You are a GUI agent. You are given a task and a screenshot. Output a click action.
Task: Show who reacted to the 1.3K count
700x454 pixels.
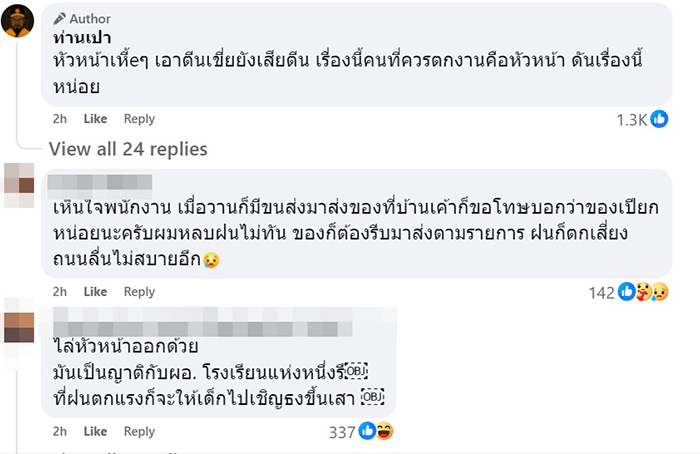632,119
